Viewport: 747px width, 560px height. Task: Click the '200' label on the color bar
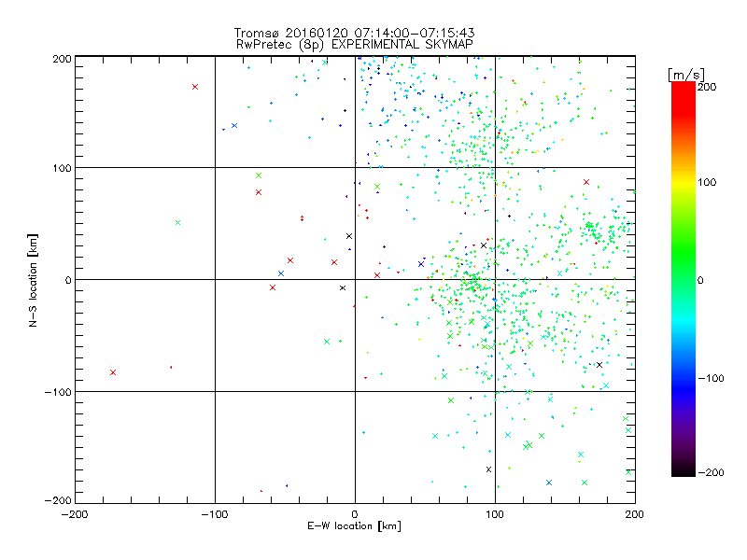click(707, 87)
